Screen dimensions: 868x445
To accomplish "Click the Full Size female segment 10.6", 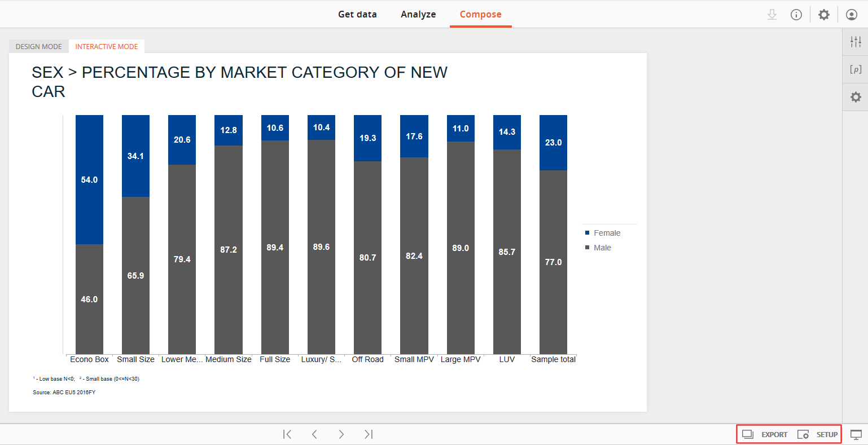I will (275, 127).
